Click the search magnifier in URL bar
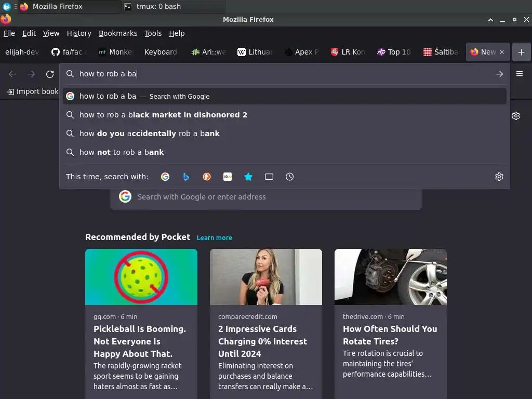This screenshot has width=532, height=399. click(70, 74)
